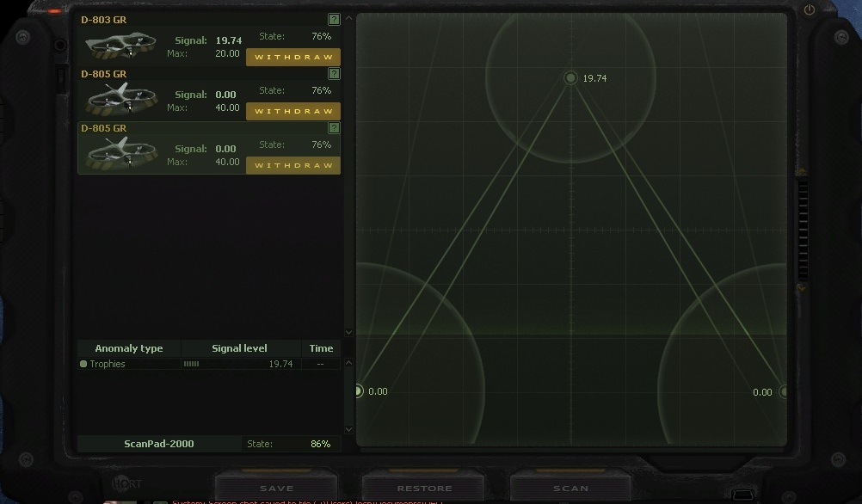The height and width of the screenshot is (504, 862).
Task: Click the Save button
Action: [276, 488]
